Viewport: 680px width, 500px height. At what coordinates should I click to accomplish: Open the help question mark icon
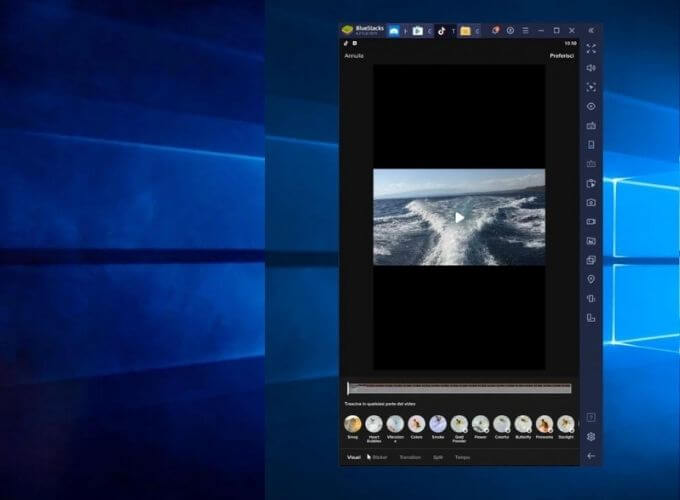[591, 417]
